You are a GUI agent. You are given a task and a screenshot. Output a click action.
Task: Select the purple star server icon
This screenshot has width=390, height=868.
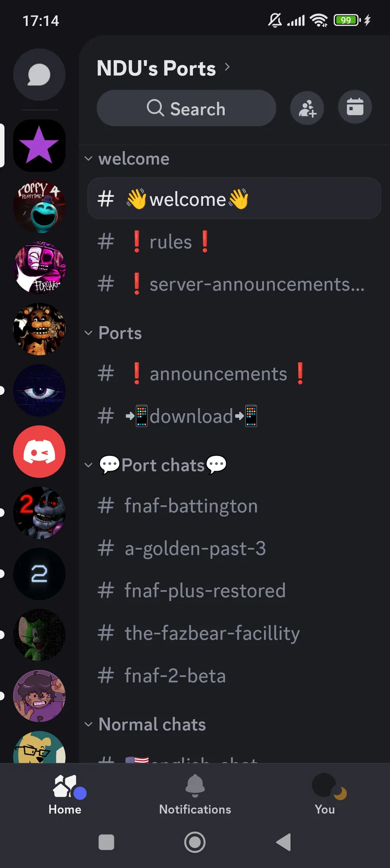click(39, 145)
